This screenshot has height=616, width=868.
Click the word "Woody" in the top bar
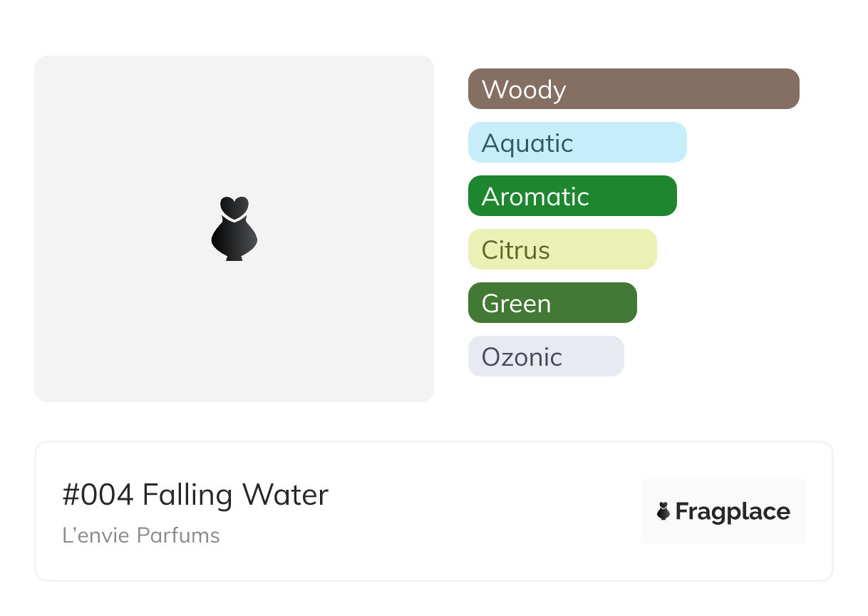[524, 90]
